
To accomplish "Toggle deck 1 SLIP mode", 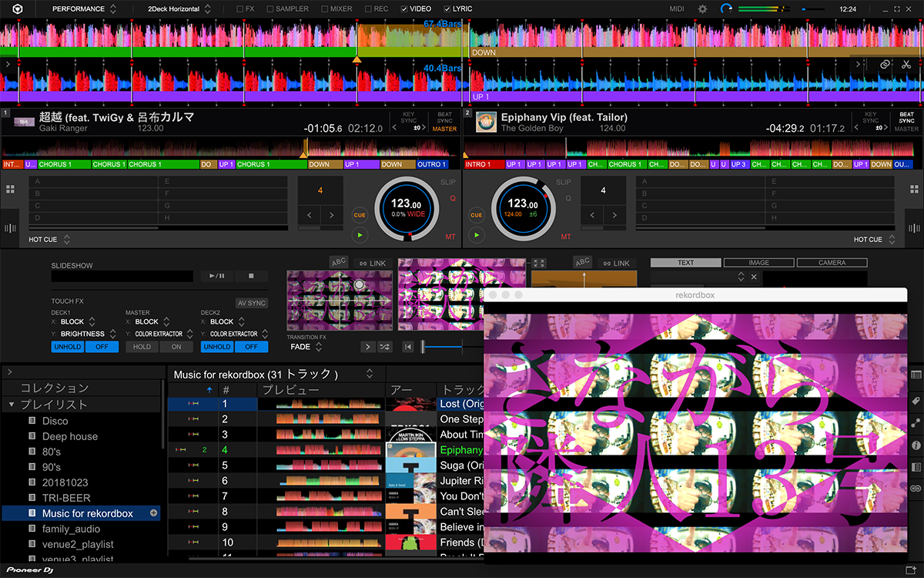I will click(448, 182).
